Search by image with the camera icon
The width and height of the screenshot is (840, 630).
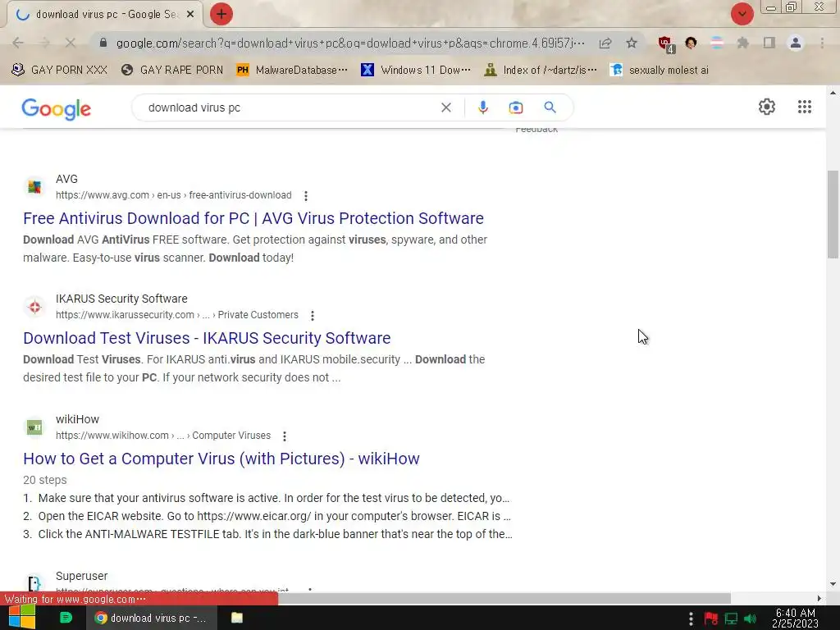pos(516,107)
